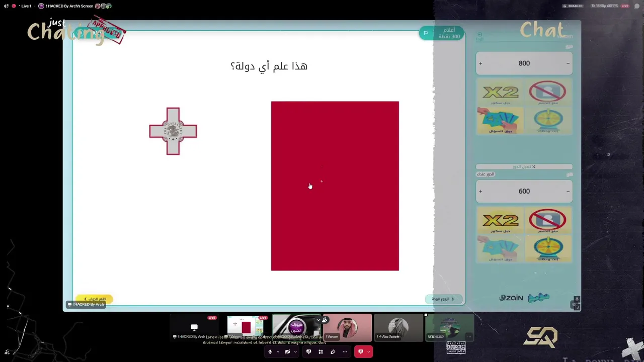Screen dimensions: 644x362
Task: Click the red flag image
Action: (335, 186)
